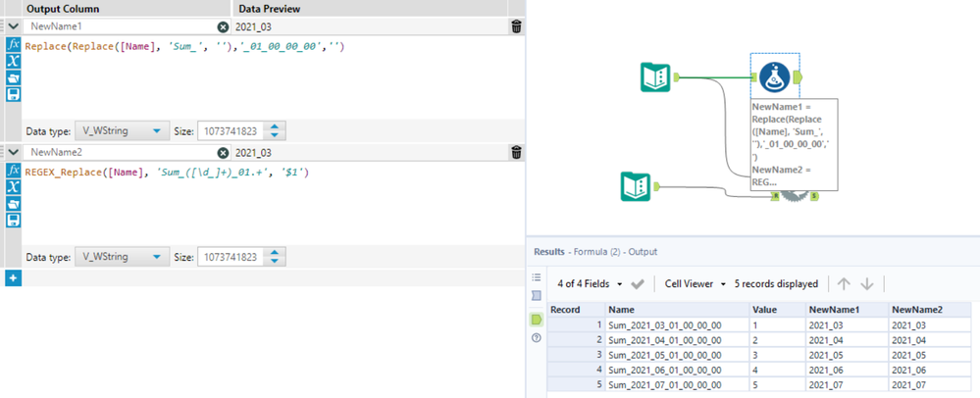Screen dimensions: 980x398
Task: Open columns and constants (X) for NewName1
Action: click(x=13, y=61)
